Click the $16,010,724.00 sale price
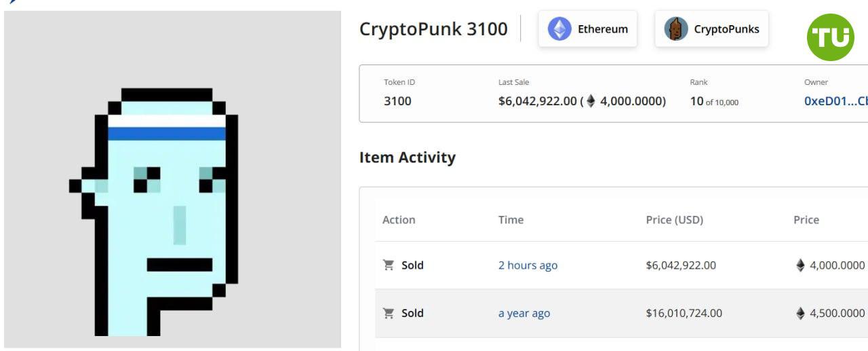This screenshot has height=351, width=868. (x=684, y=314)
